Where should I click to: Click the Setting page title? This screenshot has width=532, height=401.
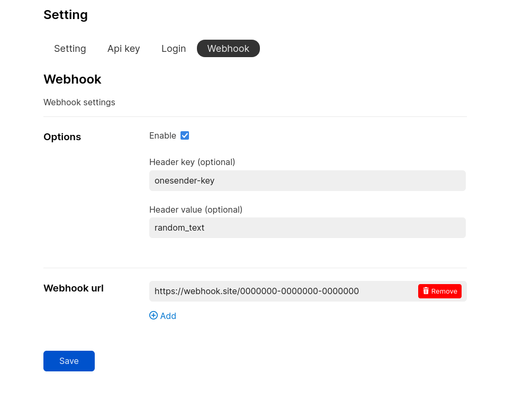66,15
